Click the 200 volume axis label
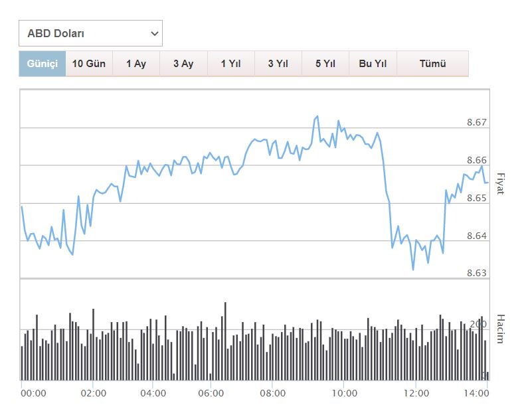Viewport: 532px width, 419px height. coord(478,324)
